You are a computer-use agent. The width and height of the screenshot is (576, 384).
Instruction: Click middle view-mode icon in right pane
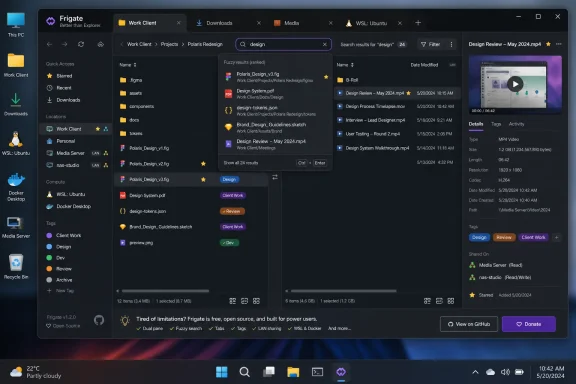[x=439, y=301]
